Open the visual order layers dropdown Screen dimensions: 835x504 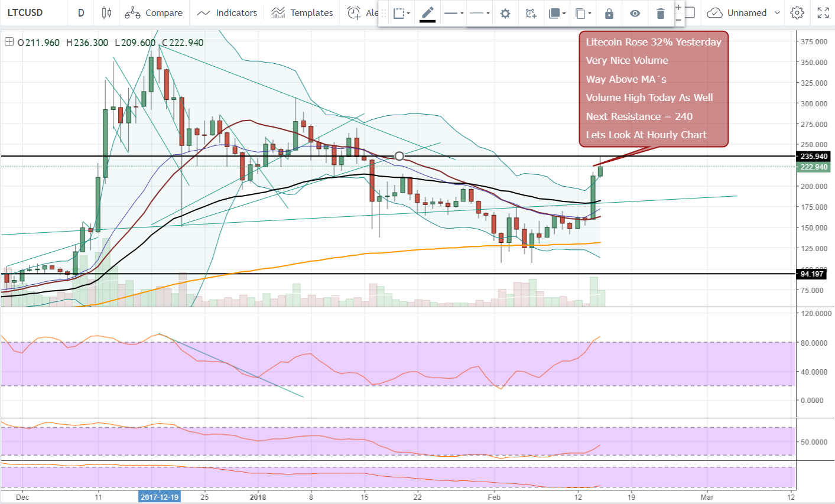557,13
